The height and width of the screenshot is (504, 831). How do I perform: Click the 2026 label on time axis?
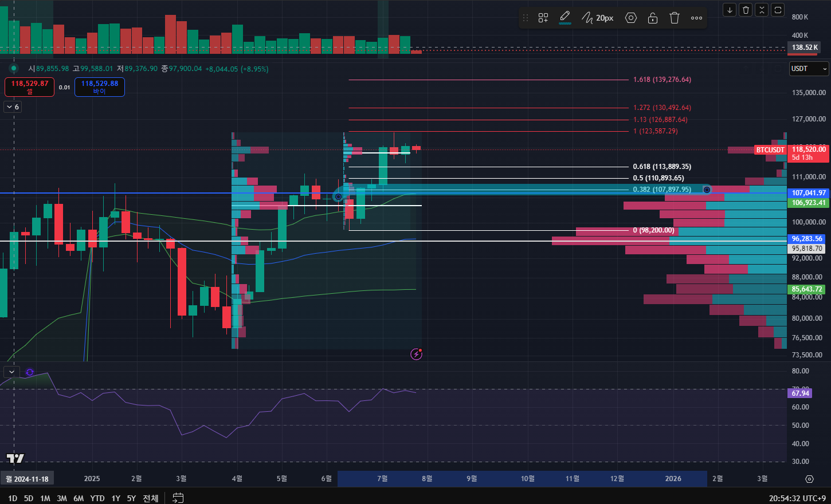(x=673, y=479)
